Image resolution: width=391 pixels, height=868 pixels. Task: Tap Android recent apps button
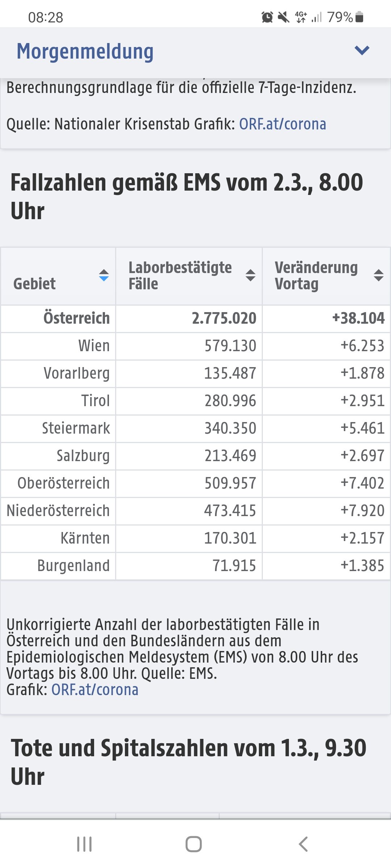[84, 844]
